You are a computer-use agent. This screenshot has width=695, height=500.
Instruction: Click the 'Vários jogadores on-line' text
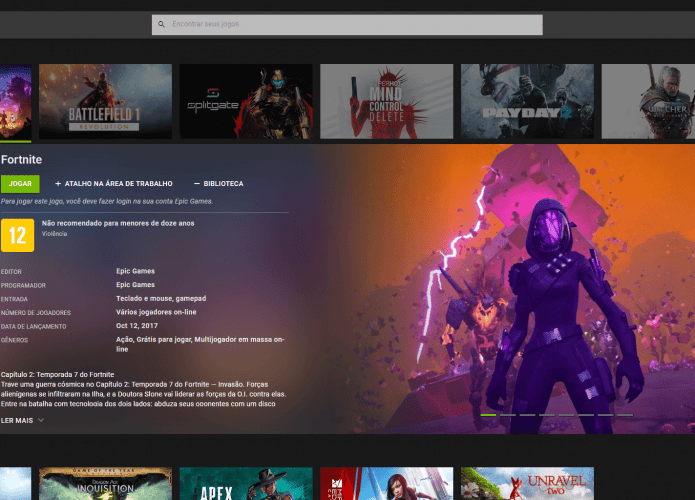[x=156, y=312]
